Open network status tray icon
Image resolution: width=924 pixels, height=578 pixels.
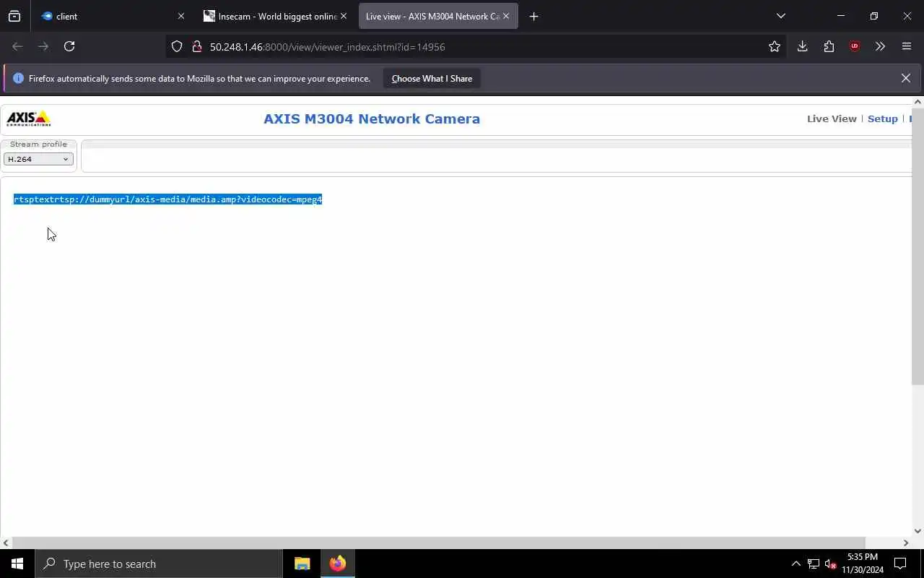click(813, 564)
